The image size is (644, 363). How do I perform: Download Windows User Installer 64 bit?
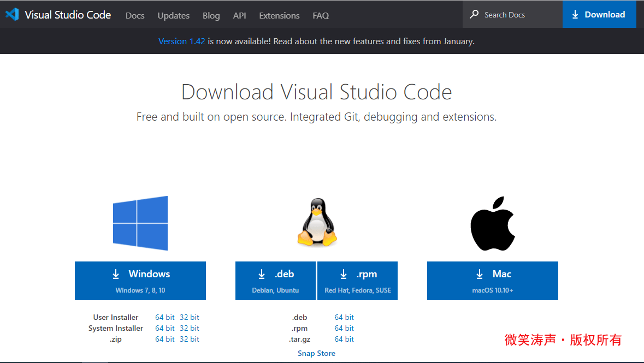click(165, 317)
